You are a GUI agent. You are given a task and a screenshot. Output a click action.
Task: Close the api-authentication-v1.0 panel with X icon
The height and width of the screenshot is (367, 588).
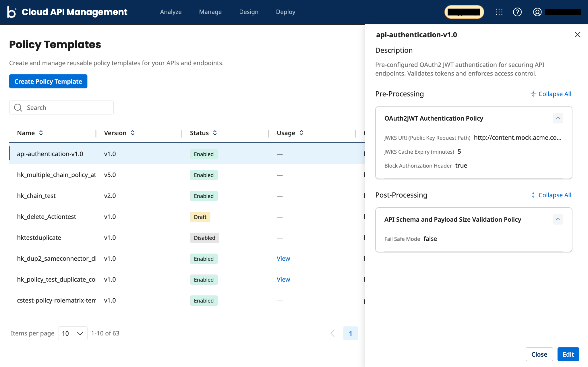tap(577, 35)
